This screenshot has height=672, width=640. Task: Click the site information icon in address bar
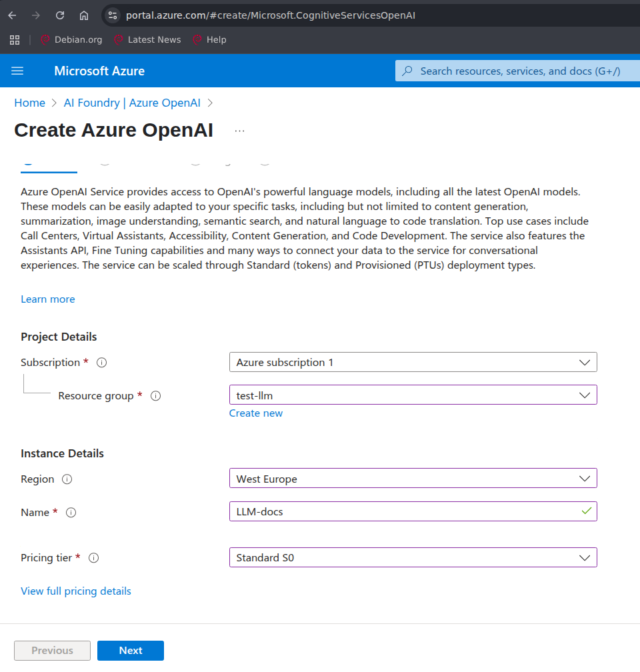tap(113, 15)
